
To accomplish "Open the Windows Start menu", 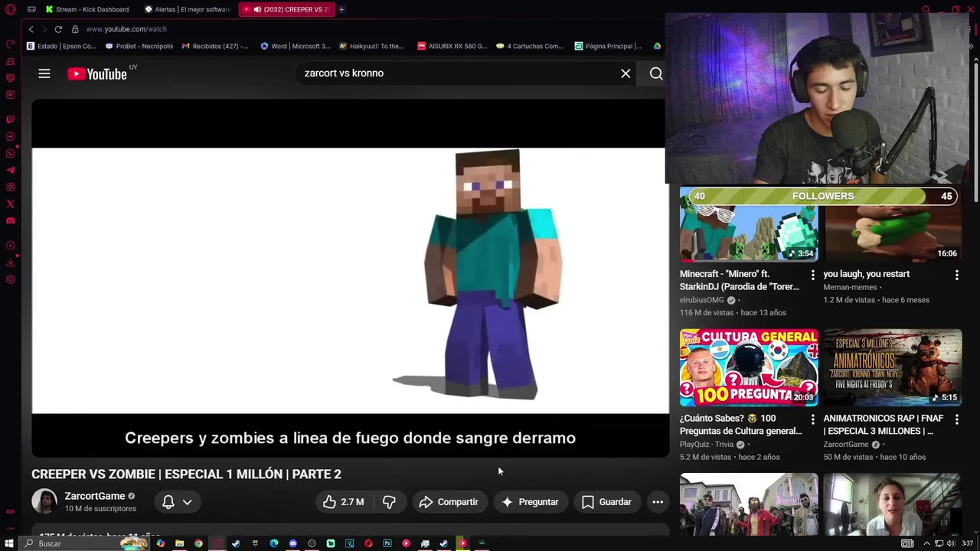I will 9,543.
